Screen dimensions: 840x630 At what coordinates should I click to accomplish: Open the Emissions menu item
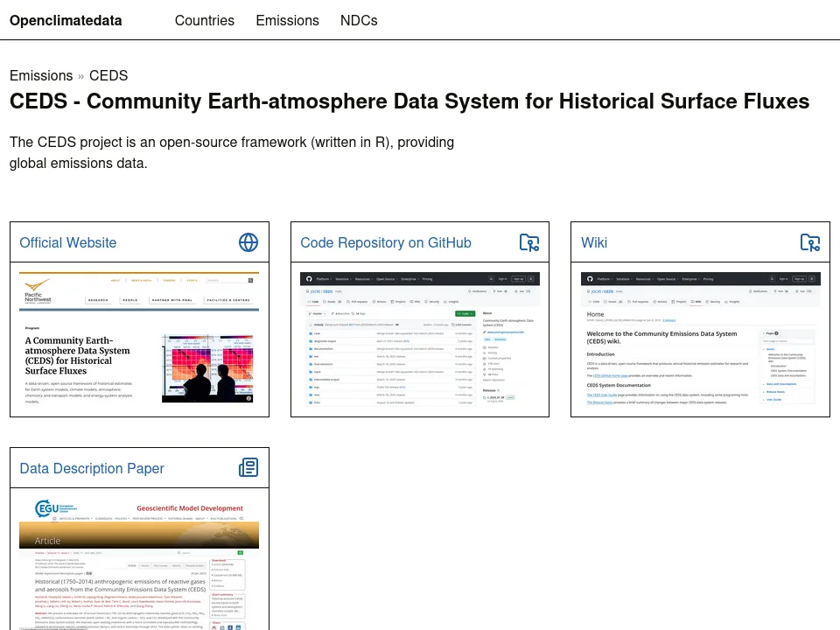click(x=287, y=20)
